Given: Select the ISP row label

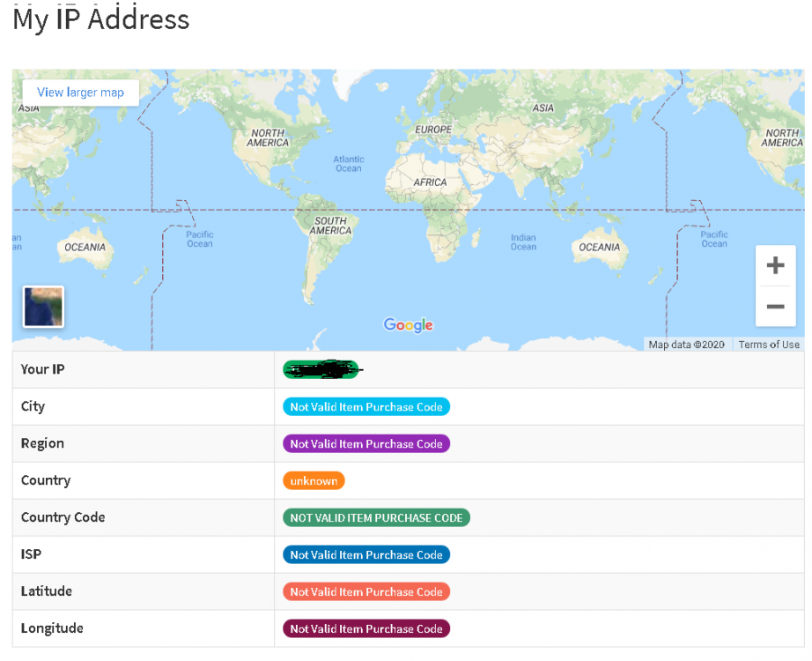Looking at the screenshot, I should click(31, 554).
